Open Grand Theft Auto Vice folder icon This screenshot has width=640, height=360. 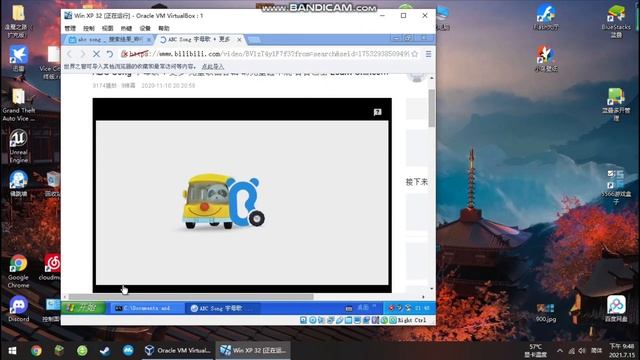(x=18, y=105)
